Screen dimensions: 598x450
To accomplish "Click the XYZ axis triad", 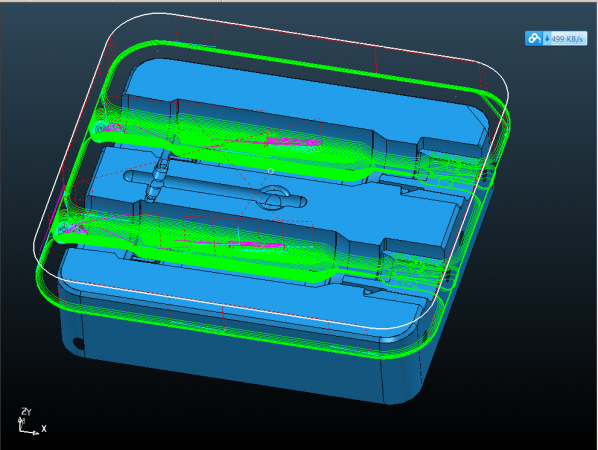I will coord(32,422).
